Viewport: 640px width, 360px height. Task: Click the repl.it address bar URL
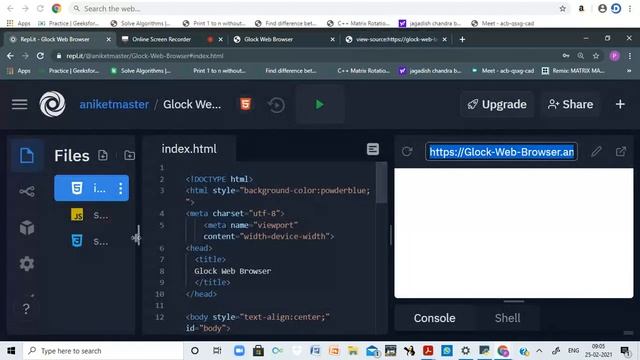pyautogui.click(x=145, y=56)
